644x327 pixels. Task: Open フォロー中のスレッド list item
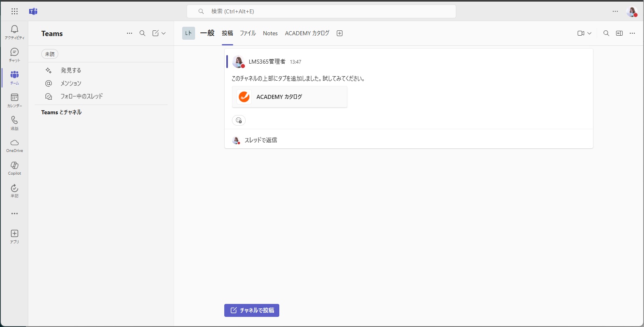[101, 96]
